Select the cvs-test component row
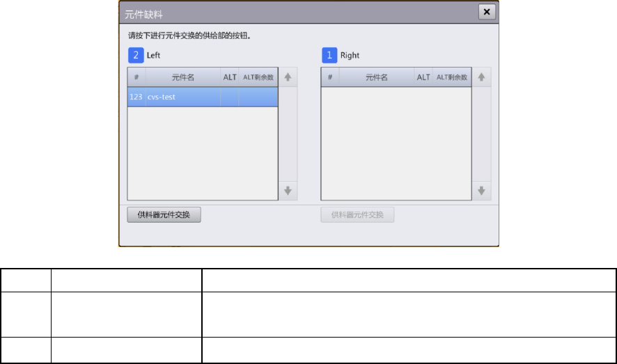This screenshot has height=364, width=617. click(203, 97)
